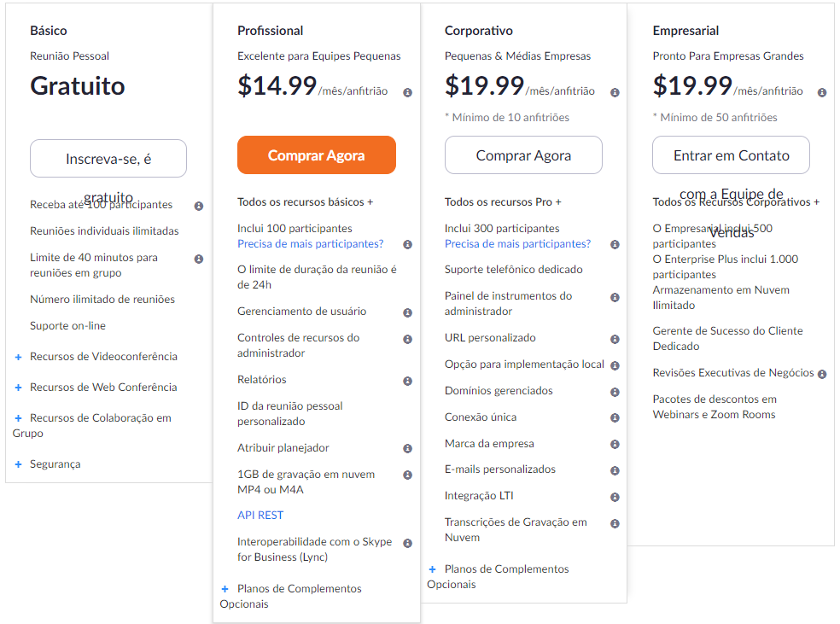Show details for "Opção para implementação local"
840x624 pixels.
coord(615,364)
